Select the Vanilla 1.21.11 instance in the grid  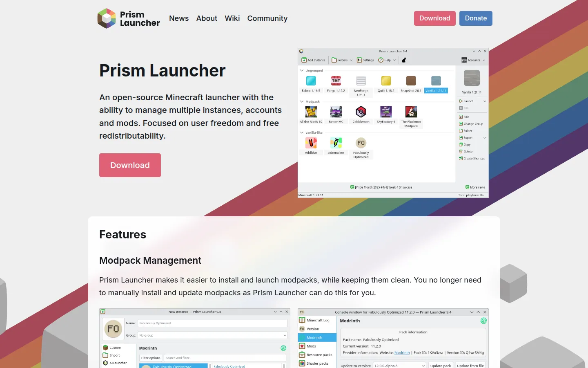tap(436, 84)
